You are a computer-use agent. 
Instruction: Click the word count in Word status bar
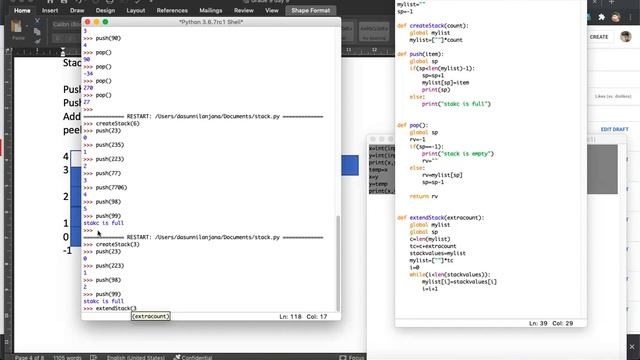coord(67,358)
